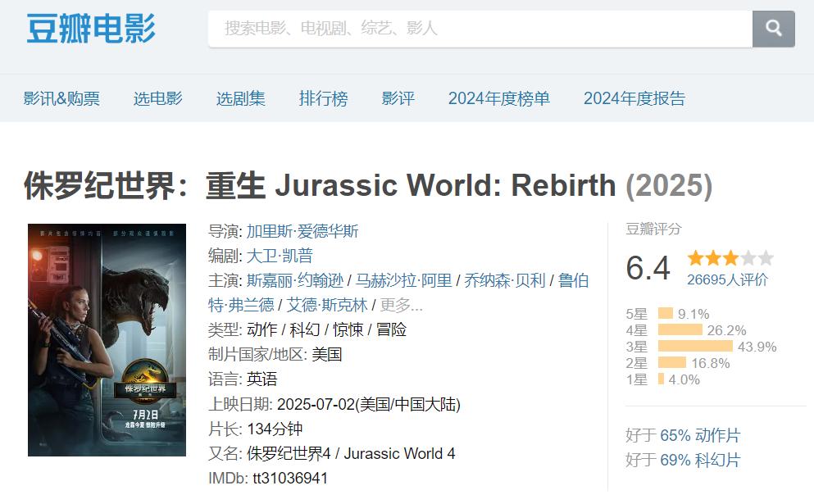
Task: Select release date 2025-07-02(美国/中国大陆)
Action: coord(369,404)
